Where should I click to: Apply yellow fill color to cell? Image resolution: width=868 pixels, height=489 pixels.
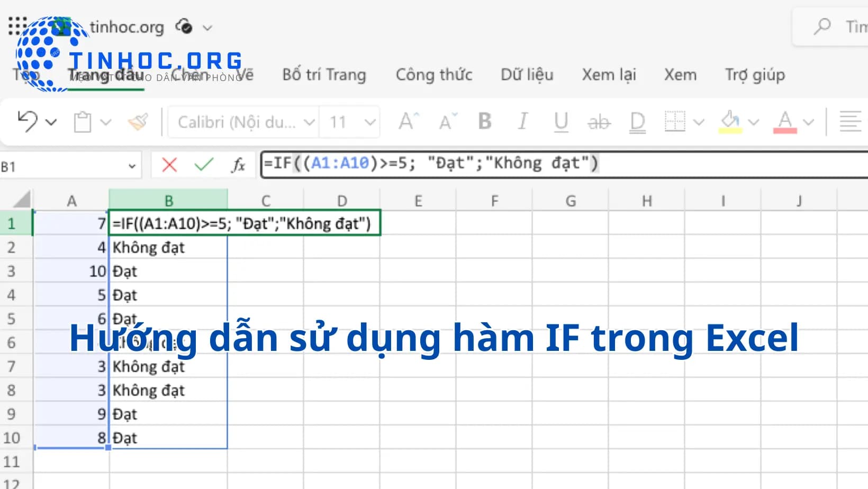[729, 122]
